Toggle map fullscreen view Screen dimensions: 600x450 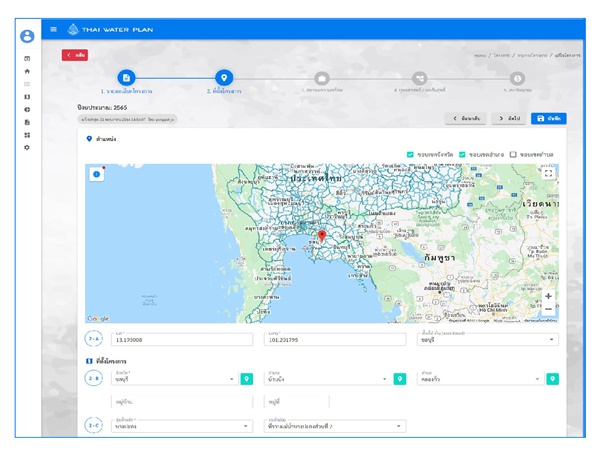[548, 173]
